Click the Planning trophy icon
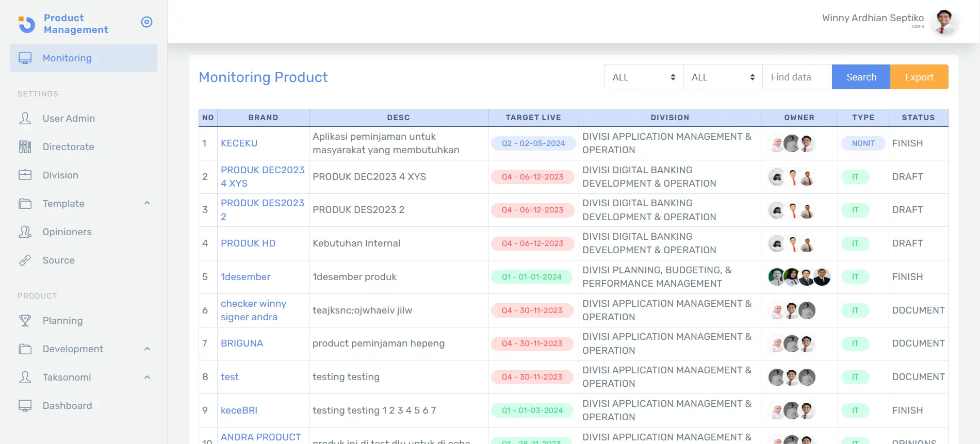980x444 pixels. (x=25, y=321)
